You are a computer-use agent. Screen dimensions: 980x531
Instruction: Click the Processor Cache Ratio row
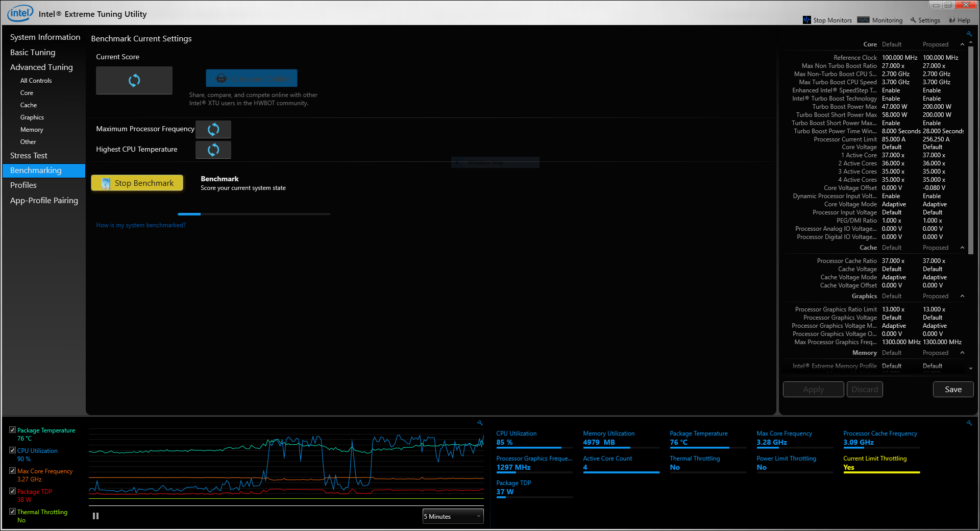tap(874, 261)
